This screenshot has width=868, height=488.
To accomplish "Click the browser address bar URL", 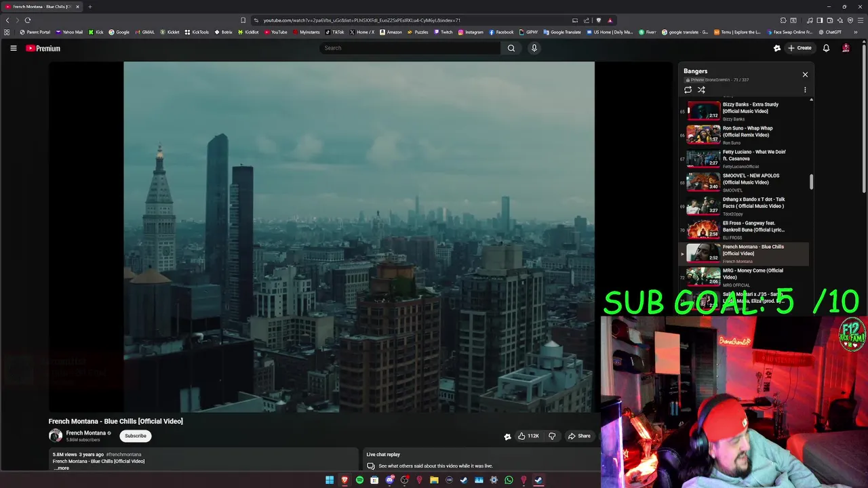I will tap(361, 20).
